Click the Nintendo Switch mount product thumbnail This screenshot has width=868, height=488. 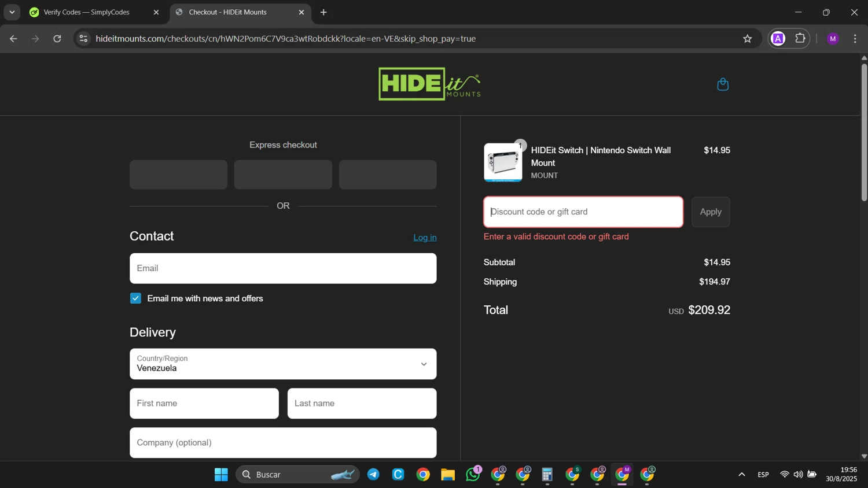pyautogui.click(x=503, y=162)
